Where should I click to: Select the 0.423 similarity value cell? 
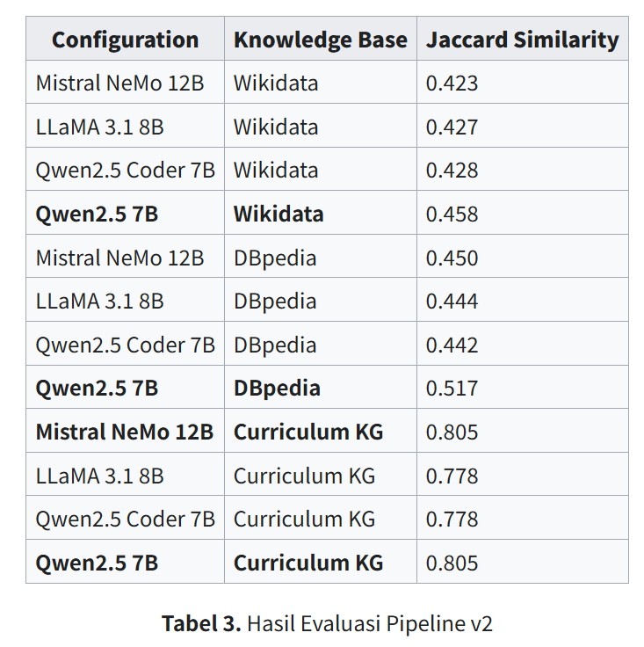point(452,84)
